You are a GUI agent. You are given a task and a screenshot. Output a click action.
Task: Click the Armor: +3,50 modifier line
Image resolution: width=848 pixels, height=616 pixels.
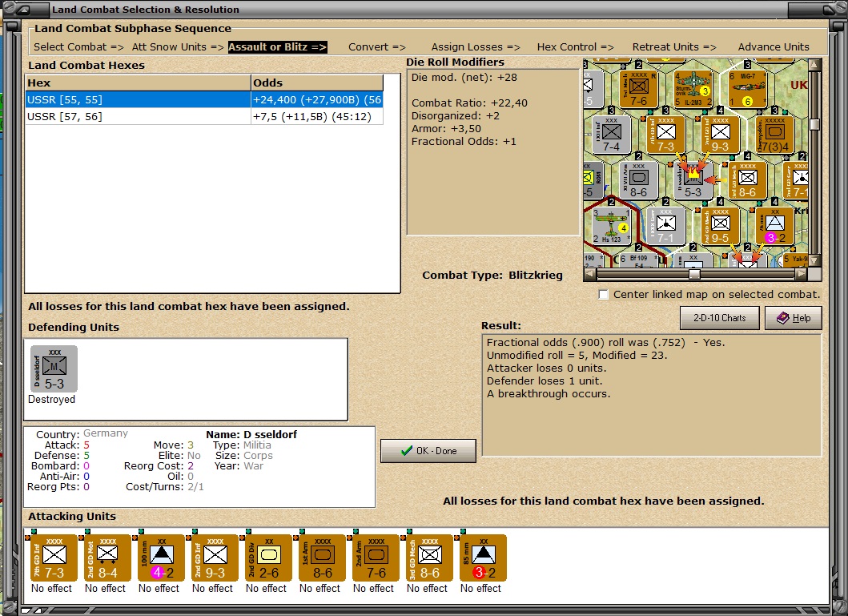[446, 129]
